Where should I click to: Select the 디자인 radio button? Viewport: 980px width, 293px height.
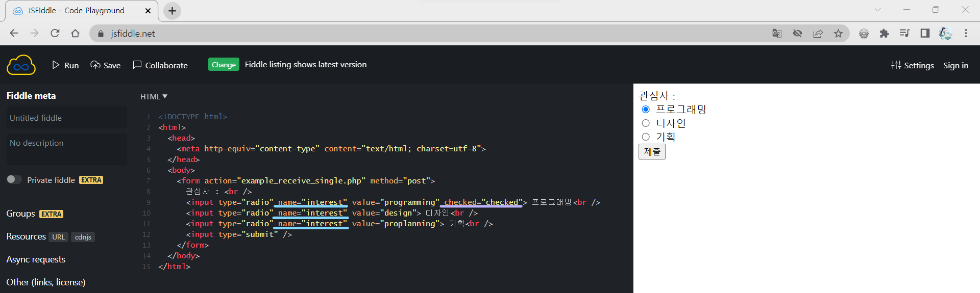pyautogui.click(x=646, y=123)
